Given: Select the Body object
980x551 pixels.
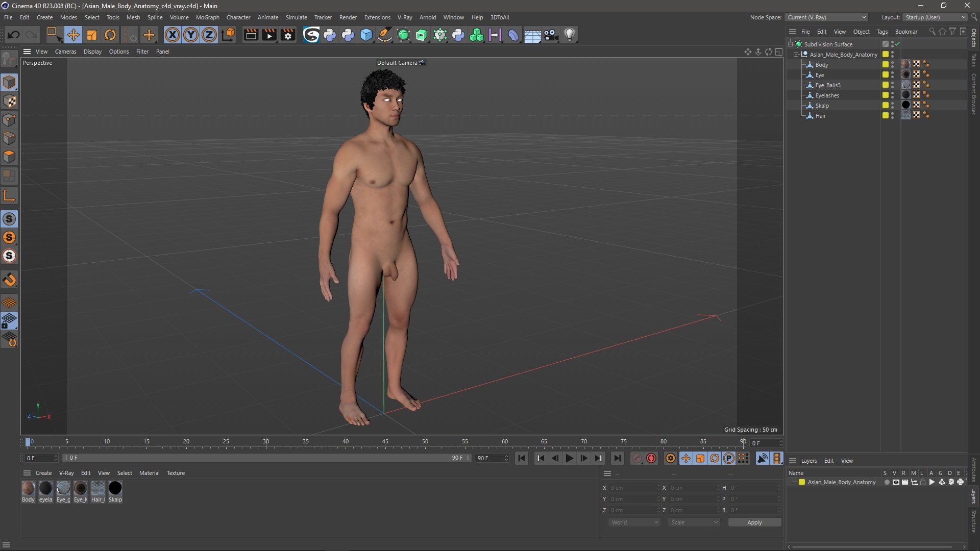Looking at the screenshot, I should 821,65.
